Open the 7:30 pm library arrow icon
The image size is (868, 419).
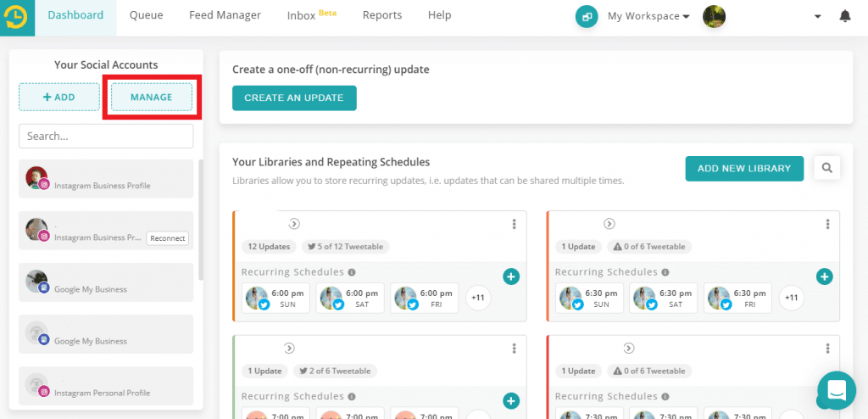628,349
